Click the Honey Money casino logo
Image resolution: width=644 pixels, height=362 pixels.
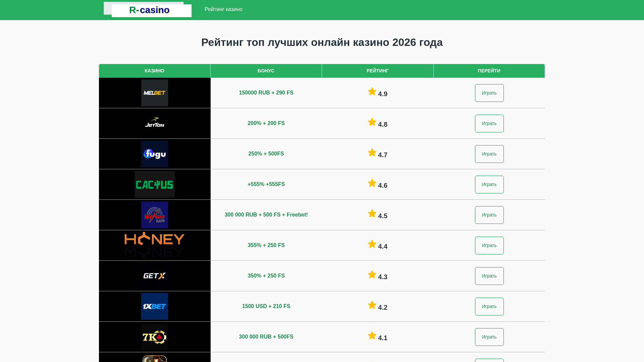pos(155,245)
